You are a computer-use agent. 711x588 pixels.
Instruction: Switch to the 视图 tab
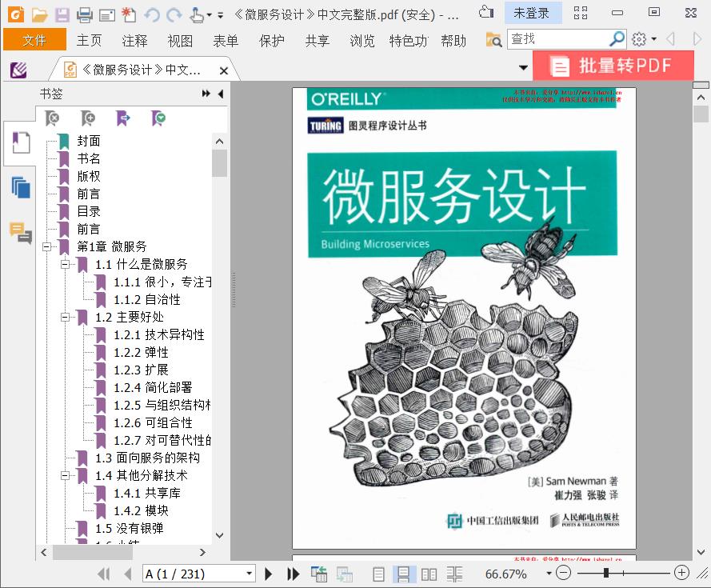click(x=180, y=40)
